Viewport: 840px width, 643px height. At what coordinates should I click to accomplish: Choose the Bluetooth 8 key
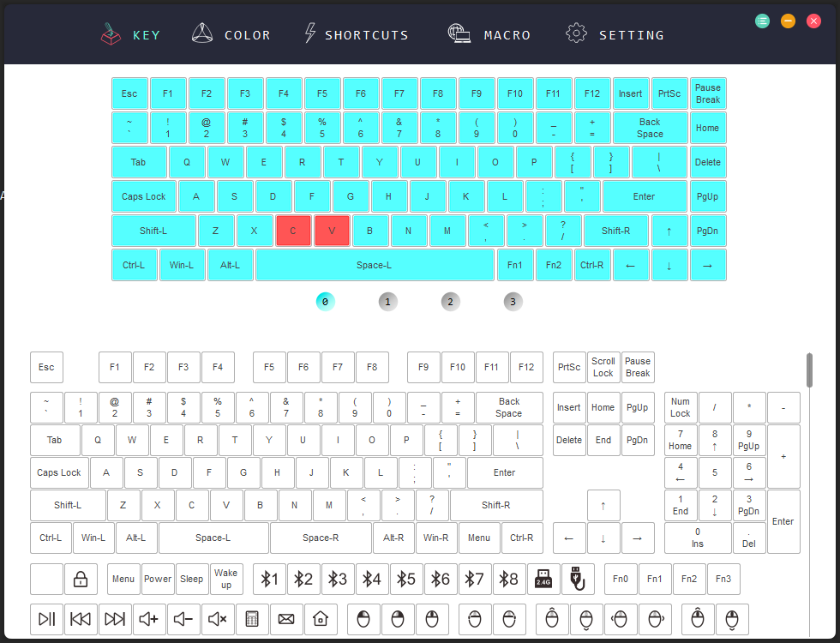click(x=509, y=580)
